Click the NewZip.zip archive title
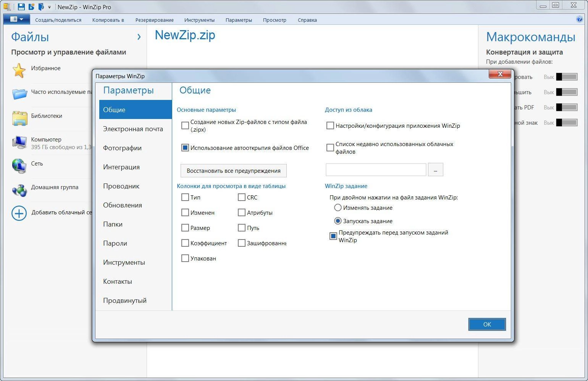588x381 pixels. point(185,35)
